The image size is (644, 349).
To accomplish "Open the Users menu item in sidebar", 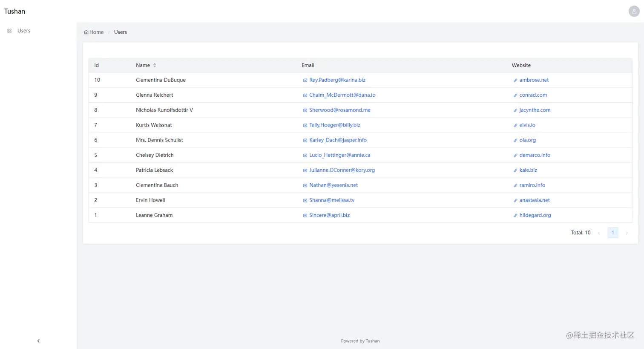I will pyautogui.click(x=24, y=31).
